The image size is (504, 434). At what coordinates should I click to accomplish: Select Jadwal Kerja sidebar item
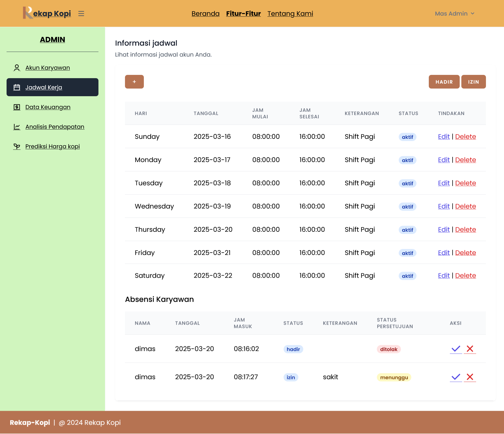(x=53, y=87)
